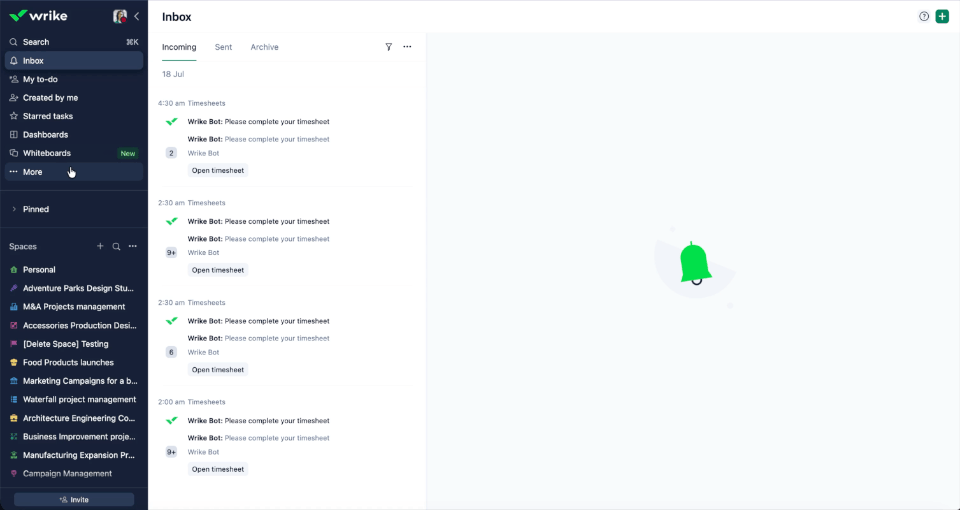
Task: Click the Wrike Bot icon in 4:30 am notification
Action: [172, 122]
